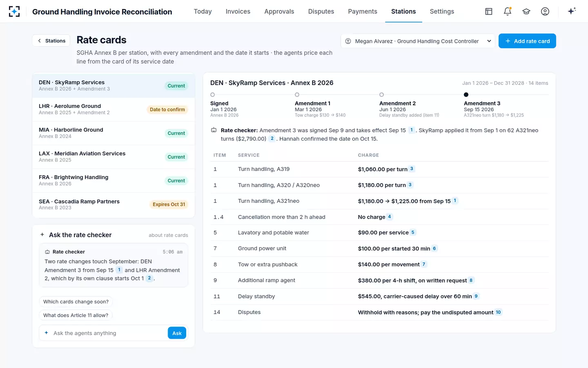Open citation 6 on Ground power unit charge
Image resolution: width=588 pixels, height=368 pixels.
pyautogui.click(x=434, y=248)
